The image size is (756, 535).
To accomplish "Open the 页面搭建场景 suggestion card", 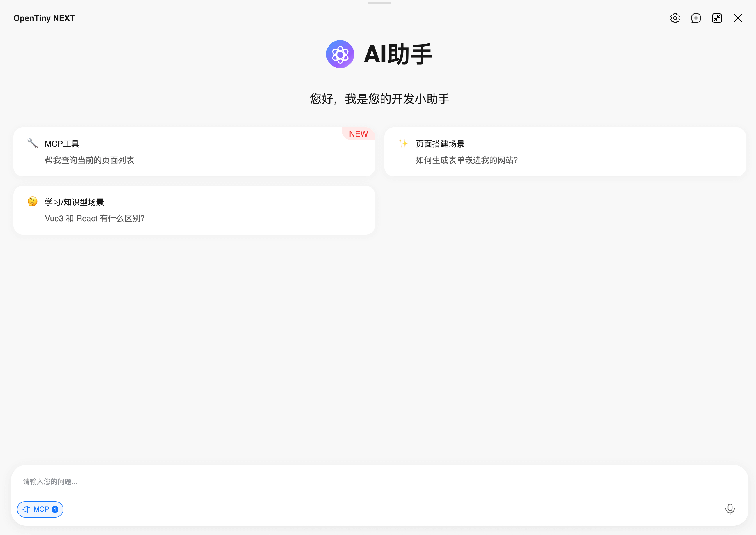I will pyautogui.click(x=565, y=152).
